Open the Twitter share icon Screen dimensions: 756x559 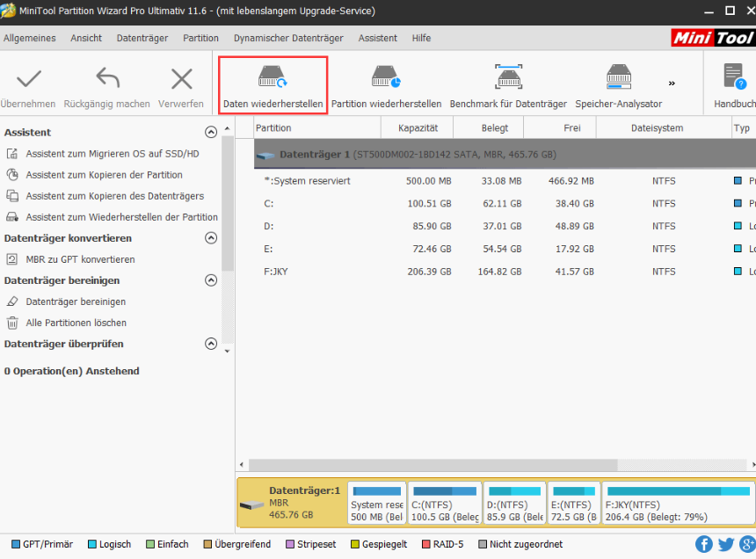click(725, 545)
